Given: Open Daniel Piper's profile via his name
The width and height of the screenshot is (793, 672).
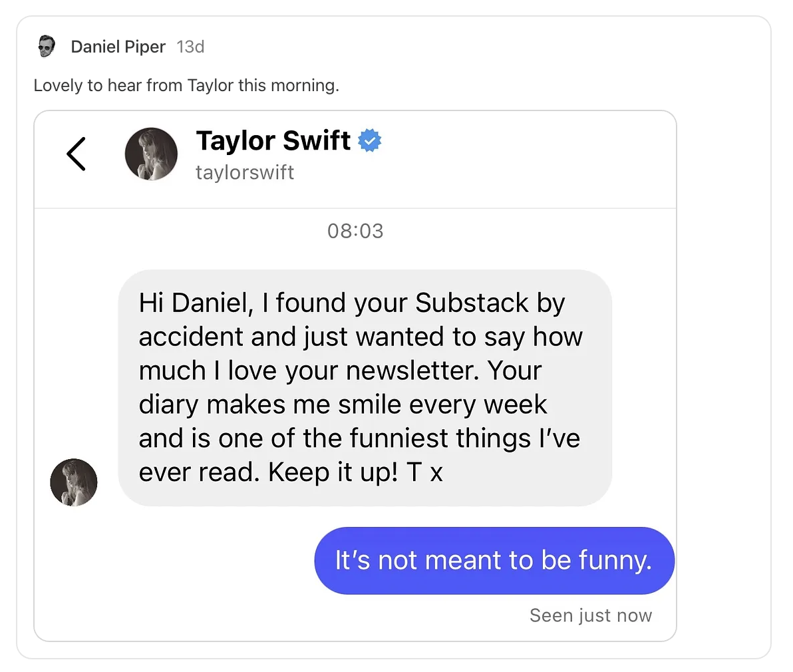Looking at the screenshot, I should tap(118, 47).
